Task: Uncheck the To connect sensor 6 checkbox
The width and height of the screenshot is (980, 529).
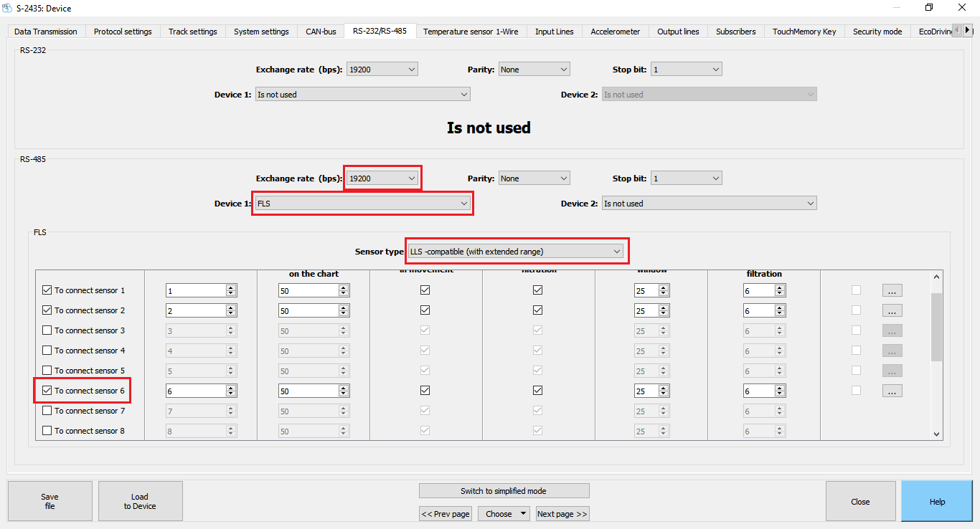Action: point(47,391)
